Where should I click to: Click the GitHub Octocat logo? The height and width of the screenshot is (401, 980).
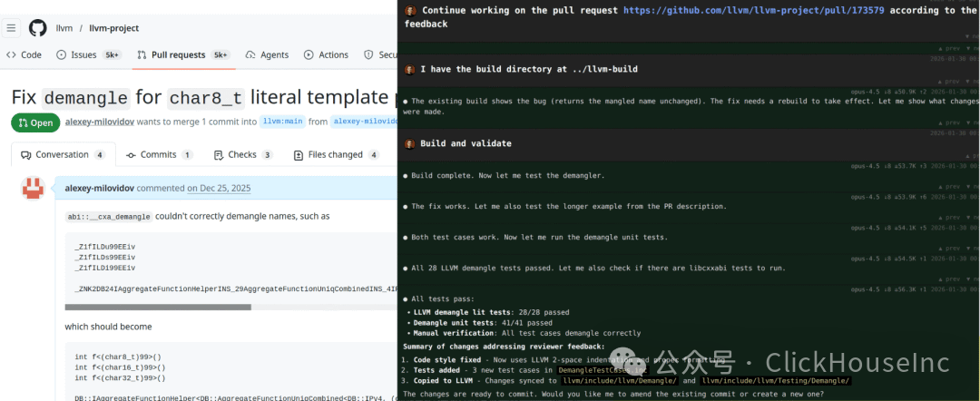37,28
